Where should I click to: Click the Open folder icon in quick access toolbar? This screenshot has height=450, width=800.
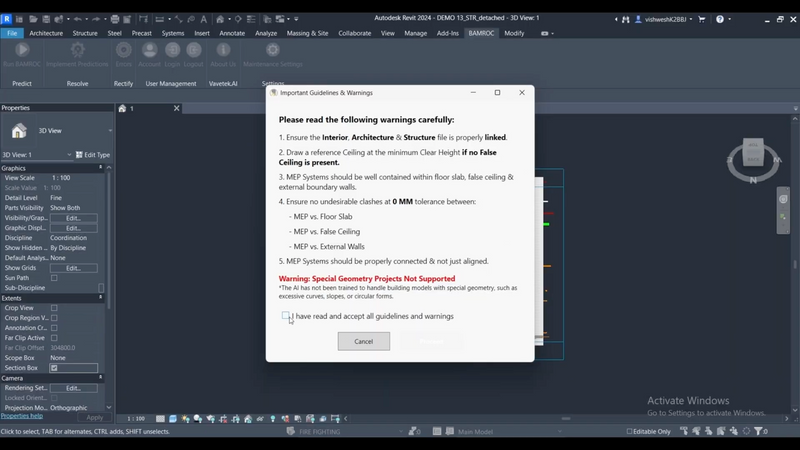(x=33, y=19)
